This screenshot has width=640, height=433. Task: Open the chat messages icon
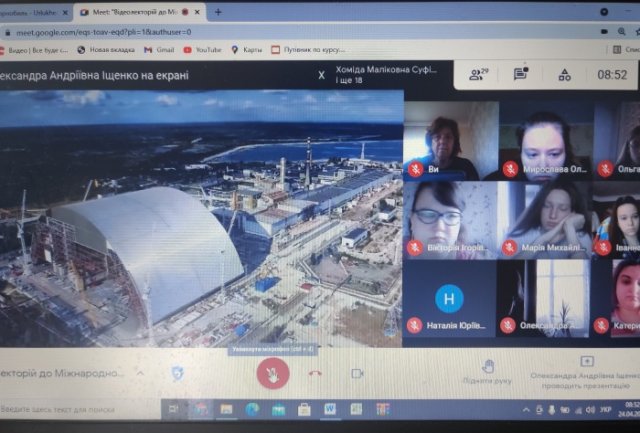[x=521, y=74]
